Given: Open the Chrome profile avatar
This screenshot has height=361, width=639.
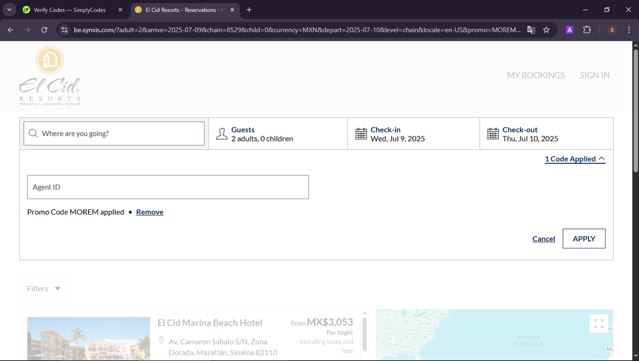Looking at the screenshot, I should click(x=612, y=30).
